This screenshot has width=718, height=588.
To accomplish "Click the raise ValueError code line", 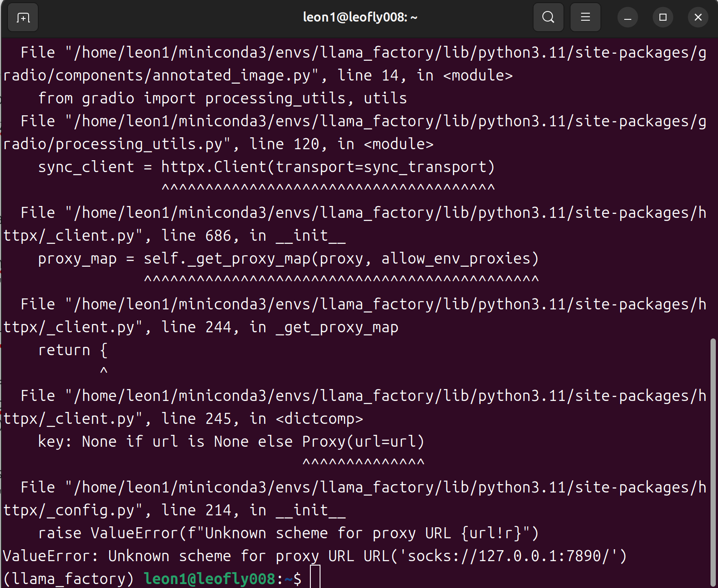I will pyautogui.click(x=288, y=533).
